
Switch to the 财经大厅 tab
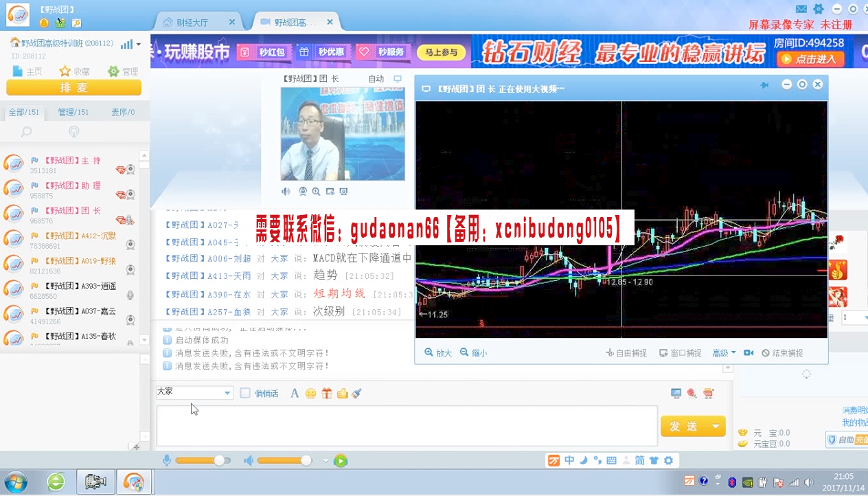192,22
